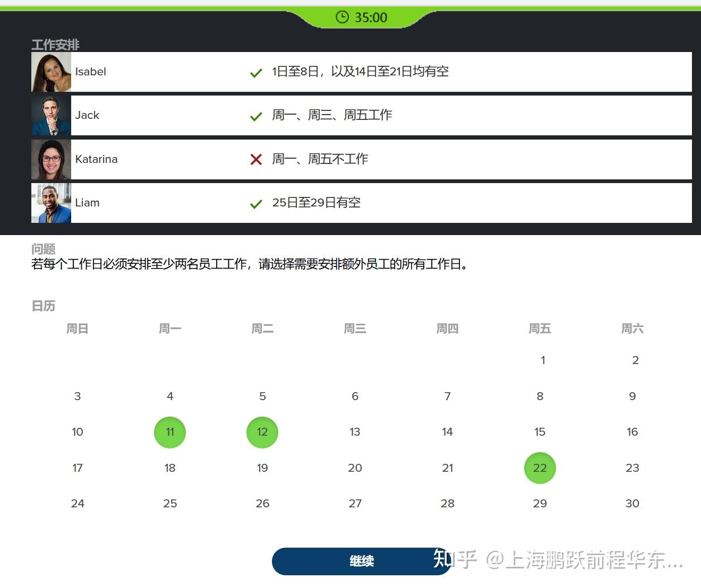701x588 pixels.
Task: Click Jack's profile photo
Action: point(51,115)
